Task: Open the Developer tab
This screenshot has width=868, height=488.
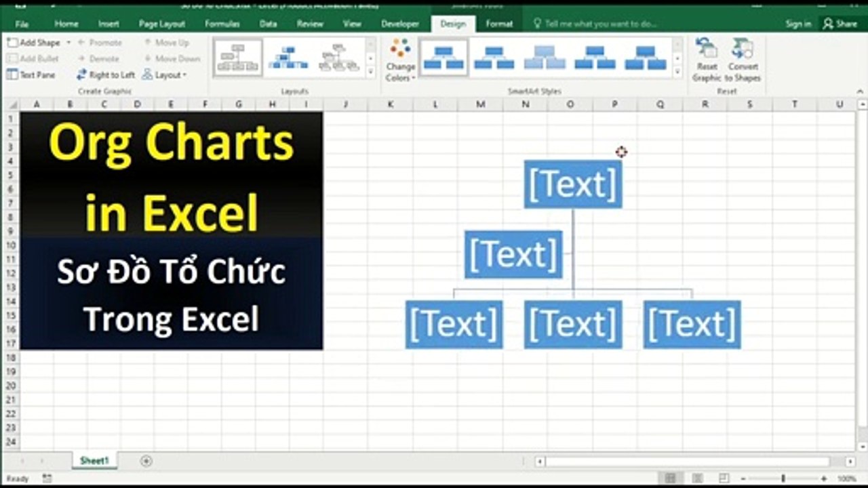Action: click(400, 24)
